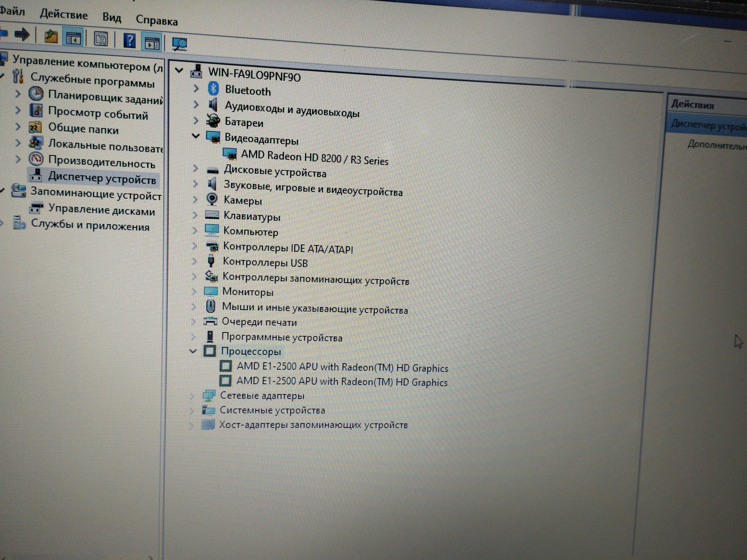
Task: Select Диспетчер устройств in the left tree
Action: point(102,178)
